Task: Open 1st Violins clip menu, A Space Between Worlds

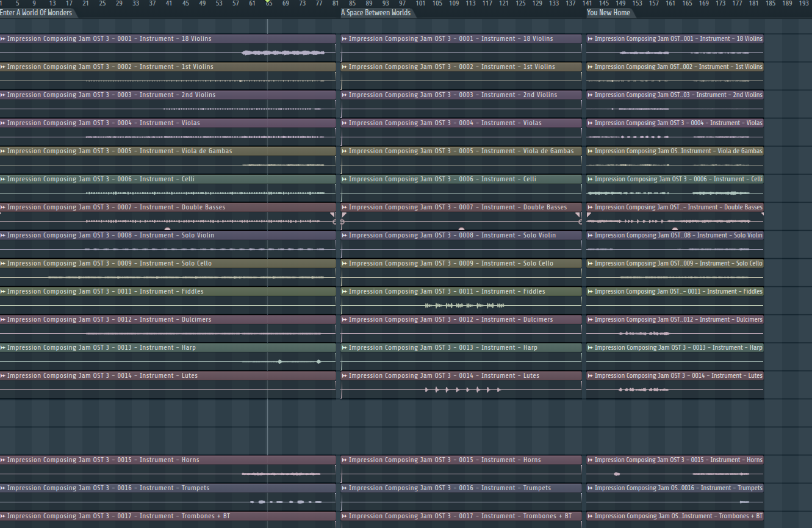Action: pyautogui.click(x=345, y=67)
